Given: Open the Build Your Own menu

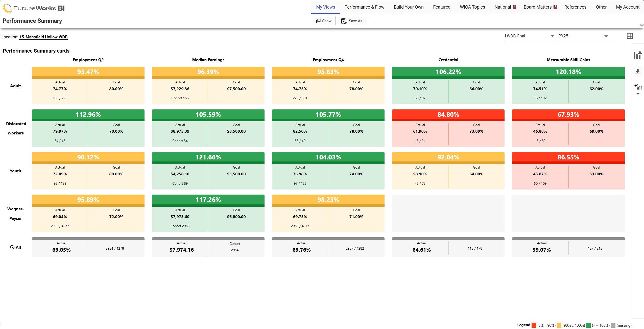Looking at the screenshot, I should coord(409,7).
